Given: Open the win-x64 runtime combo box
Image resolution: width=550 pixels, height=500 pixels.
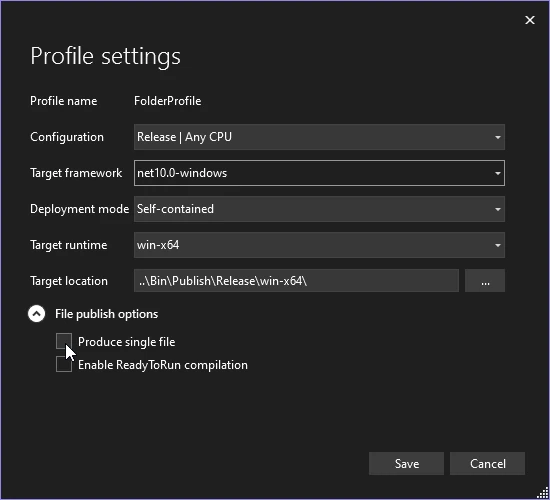Looking at the screenshot, I should 319,245.
